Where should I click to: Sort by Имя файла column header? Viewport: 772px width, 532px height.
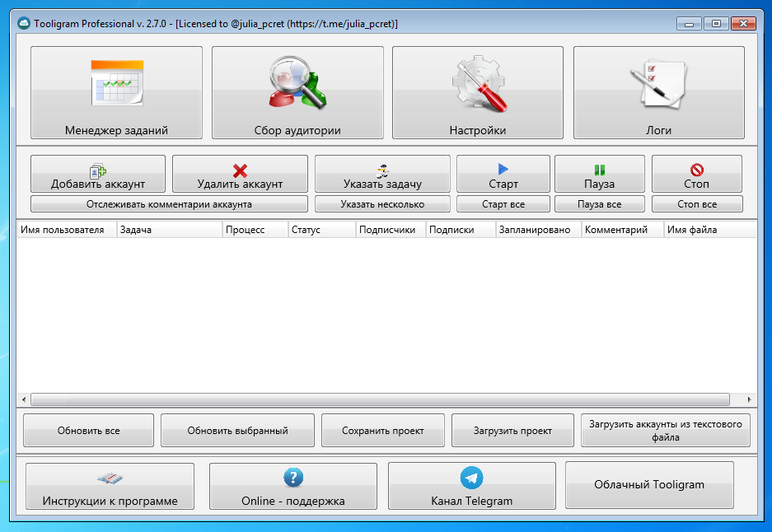[710, 230]
